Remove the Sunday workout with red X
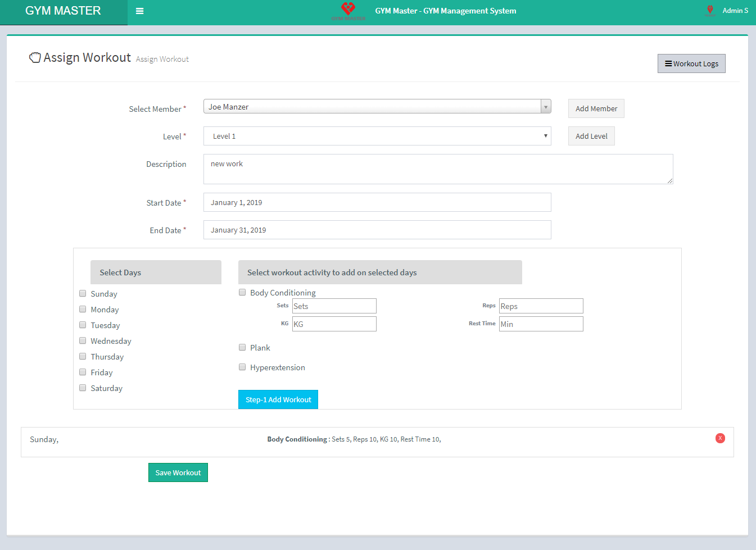The image size is (756, 550). click(x=720, y=438)
